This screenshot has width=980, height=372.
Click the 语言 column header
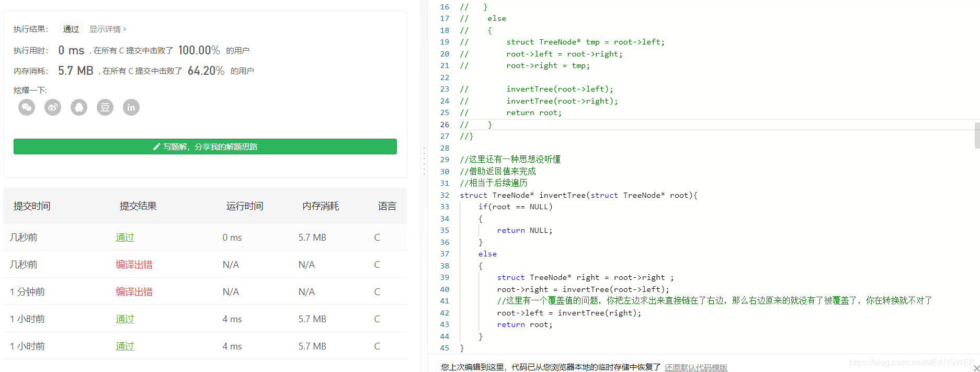[387, 206]
